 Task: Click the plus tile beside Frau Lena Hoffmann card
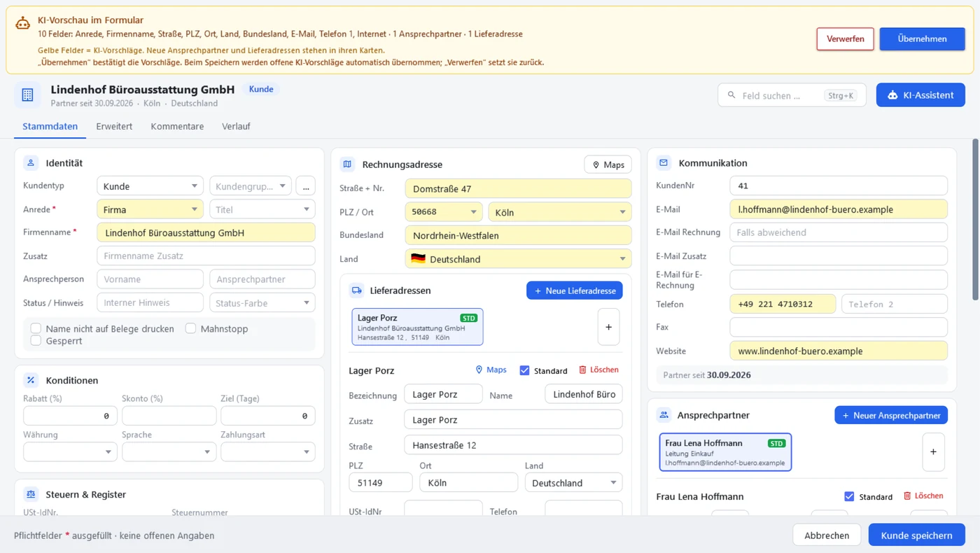tap(933, 452)
